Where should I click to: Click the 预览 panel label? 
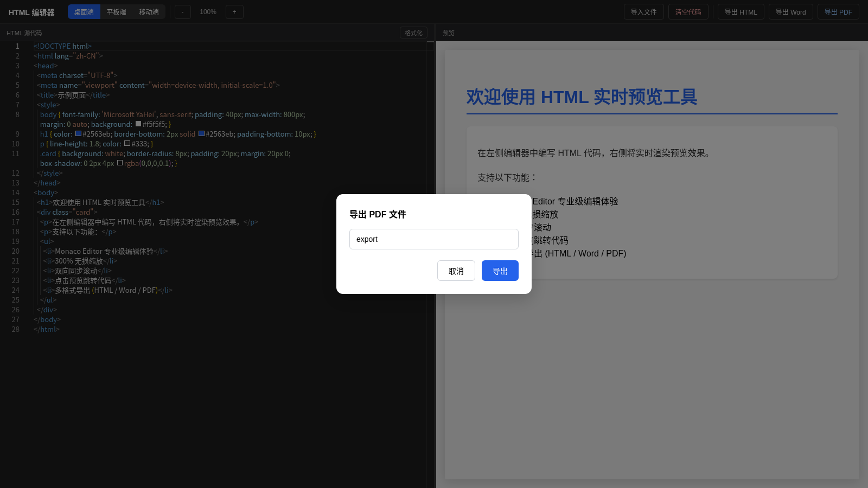pyautogui.click(x=449, y=33)
